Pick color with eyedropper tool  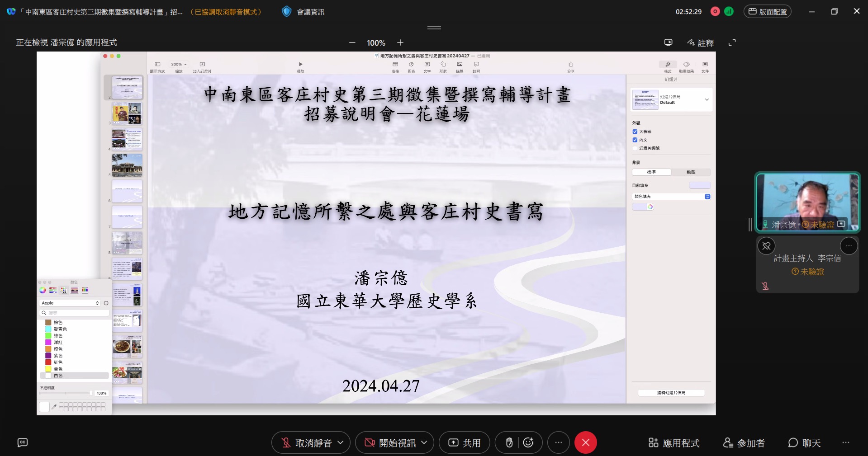pos(54,407)
